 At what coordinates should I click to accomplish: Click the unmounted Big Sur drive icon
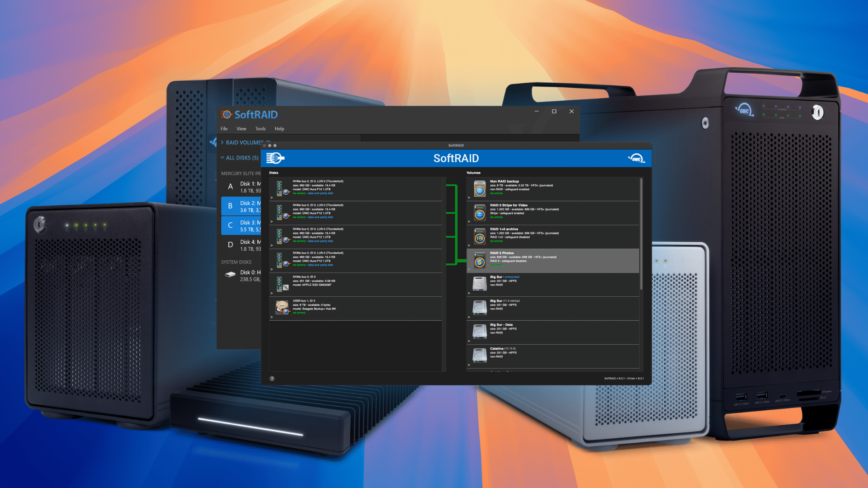[480, 284]
